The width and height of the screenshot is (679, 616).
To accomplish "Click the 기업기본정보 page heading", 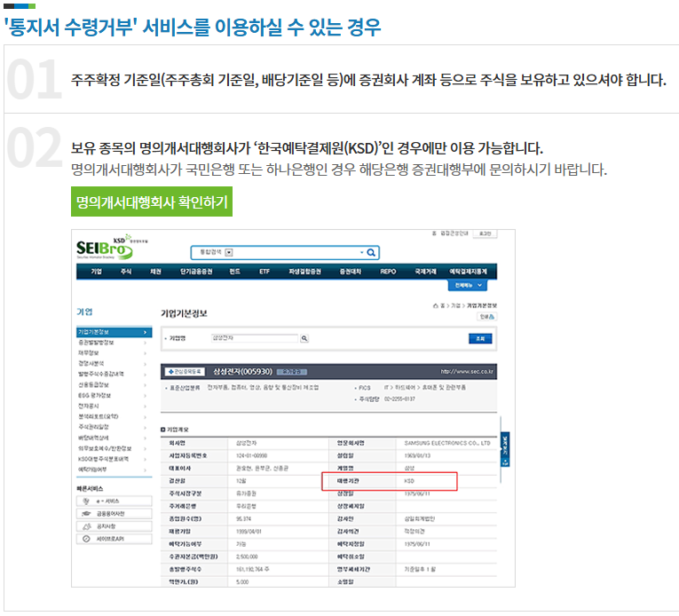I will click(x=184, y=313).
